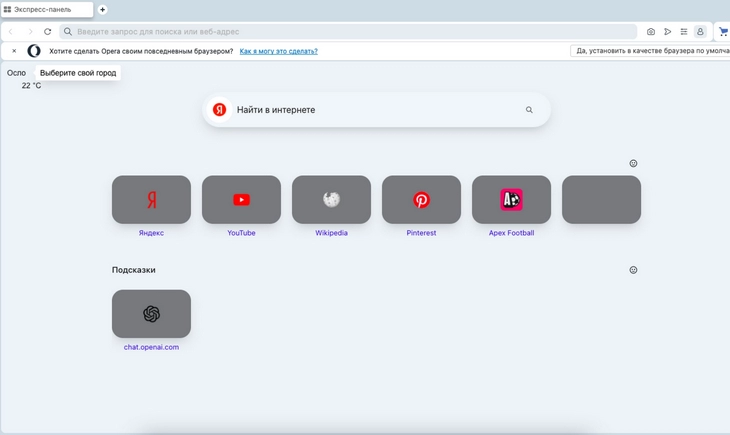Image resolution: width=730 pixels, height=435 pixels.
Task: Click smiley icon beside Подсказки
Action: pos(633,270)
